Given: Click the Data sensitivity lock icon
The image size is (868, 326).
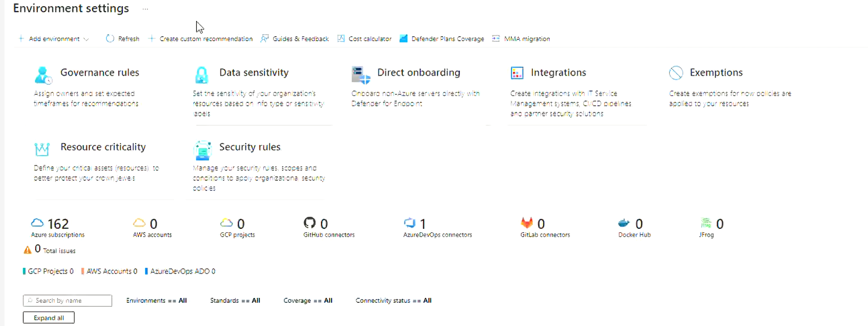Looking at the screenshot, I should click(202, 75).
